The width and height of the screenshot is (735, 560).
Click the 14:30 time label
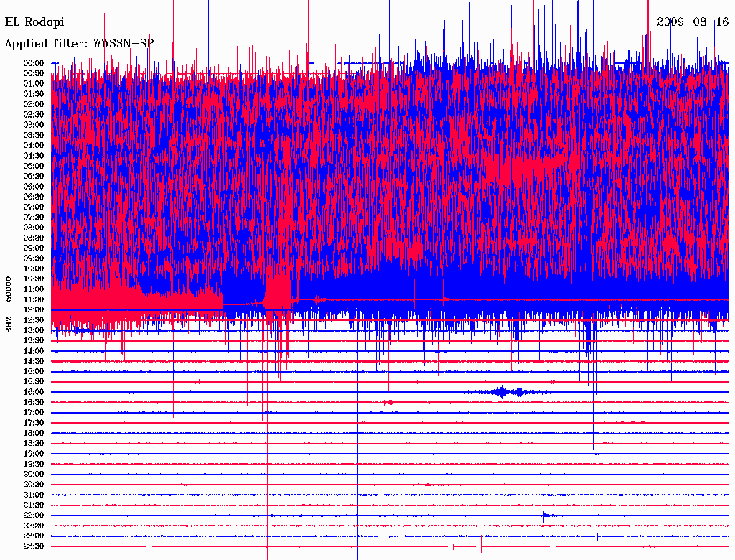tap(34, 361)
